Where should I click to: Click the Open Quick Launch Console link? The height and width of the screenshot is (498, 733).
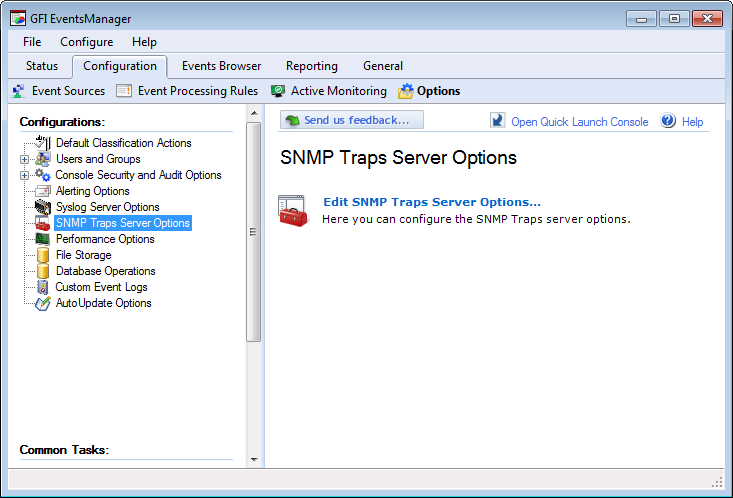point(580,122)
